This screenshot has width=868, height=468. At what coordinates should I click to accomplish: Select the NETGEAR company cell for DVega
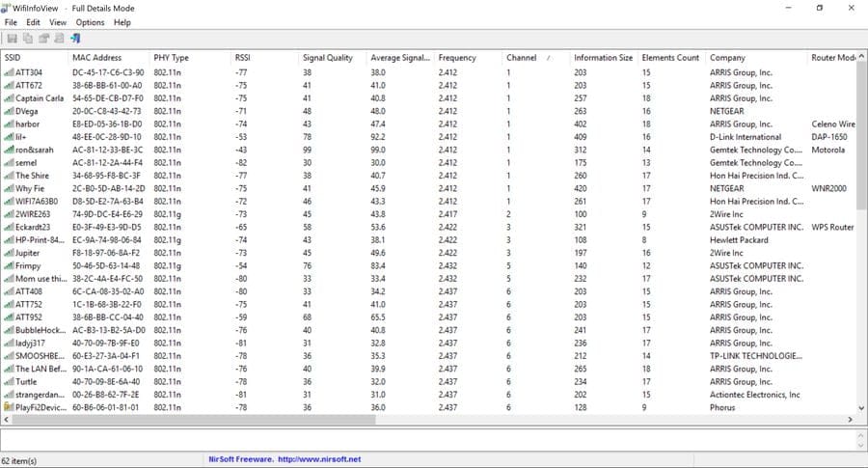pyautogui.click(x=730, y=111)
